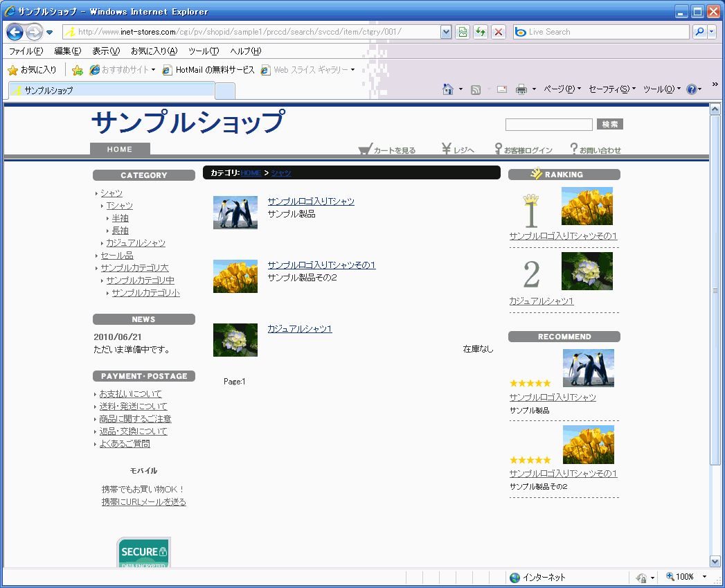The height and width of the screenshot is (588, 725).
Task: Click the Refresh page icon
Action: tap(480, 32)
